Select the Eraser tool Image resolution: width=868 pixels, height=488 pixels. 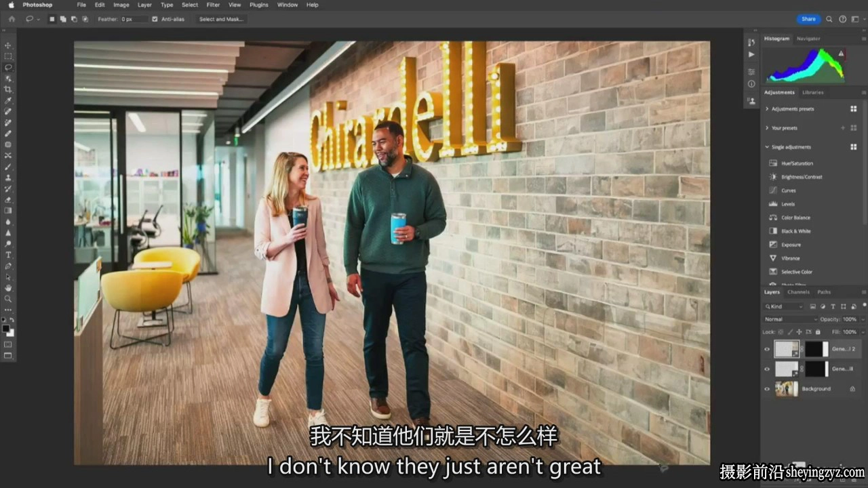[x=8, y=199]
